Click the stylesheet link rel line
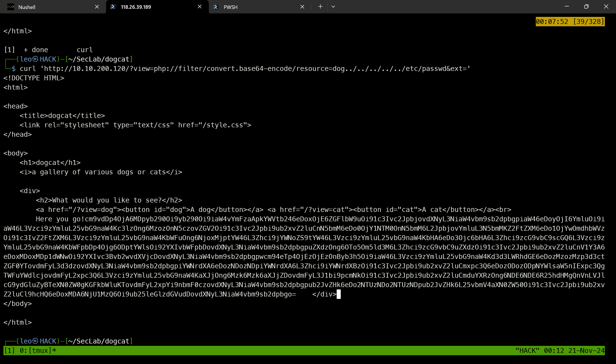 [135, 125]
